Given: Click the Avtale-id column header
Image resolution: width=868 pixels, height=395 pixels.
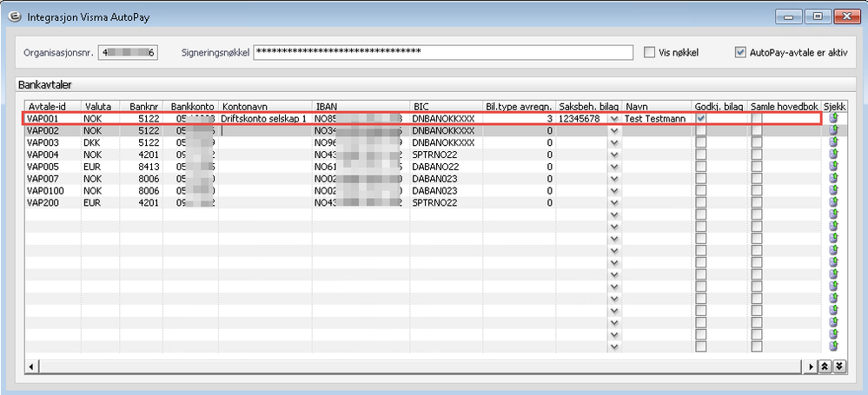Looking at the screenshot, I should [53, 106].
